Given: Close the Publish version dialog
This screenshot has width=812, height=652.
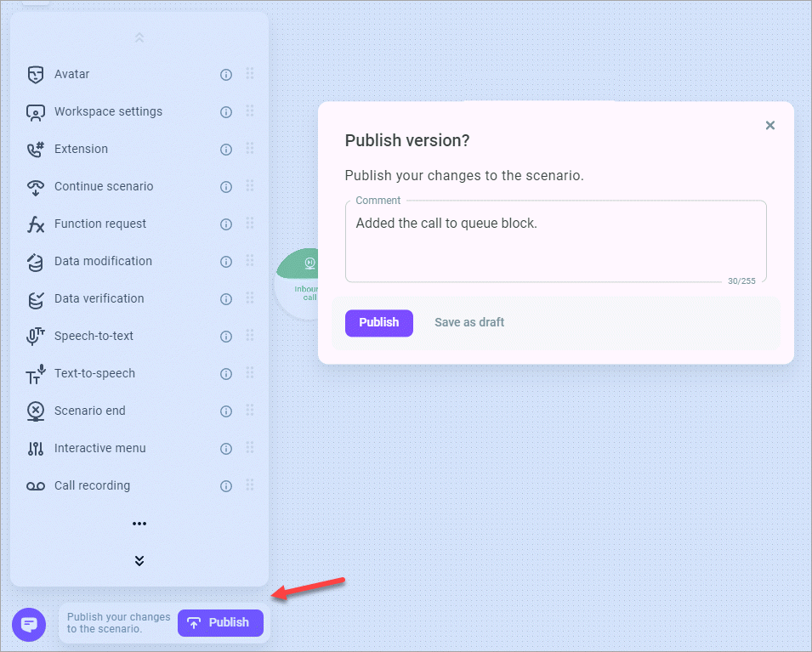Looking at the screenshot, I should [x=770, y=125].
